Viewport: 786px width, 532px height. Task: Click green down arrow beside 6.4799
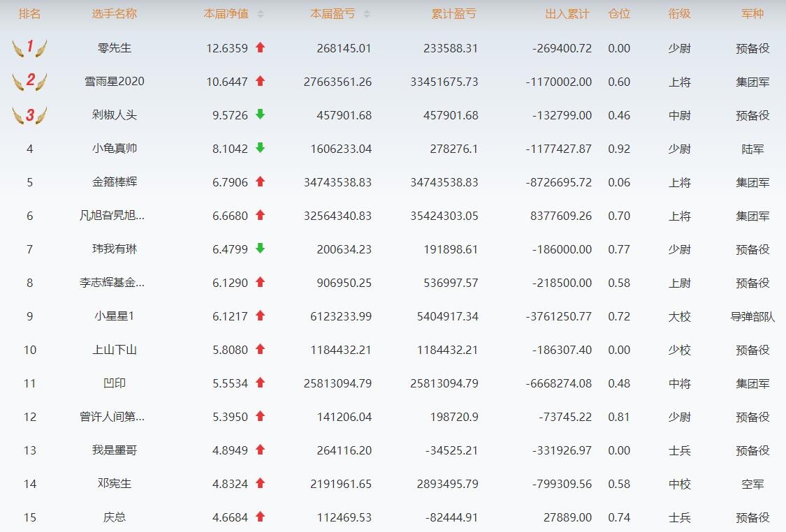[x=261, y=249]
